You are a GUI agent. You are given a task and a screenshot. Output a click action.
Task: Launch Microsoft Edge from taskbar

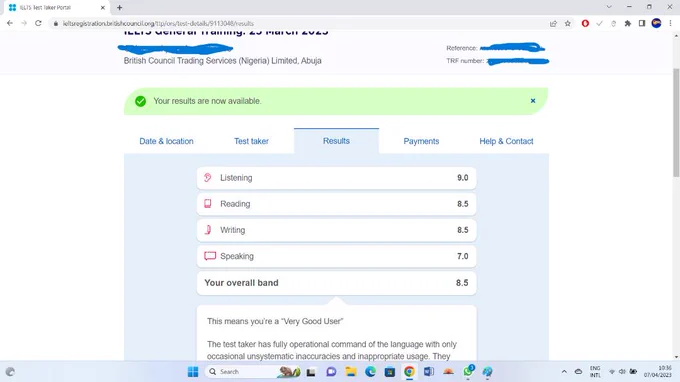pos(370,372)
